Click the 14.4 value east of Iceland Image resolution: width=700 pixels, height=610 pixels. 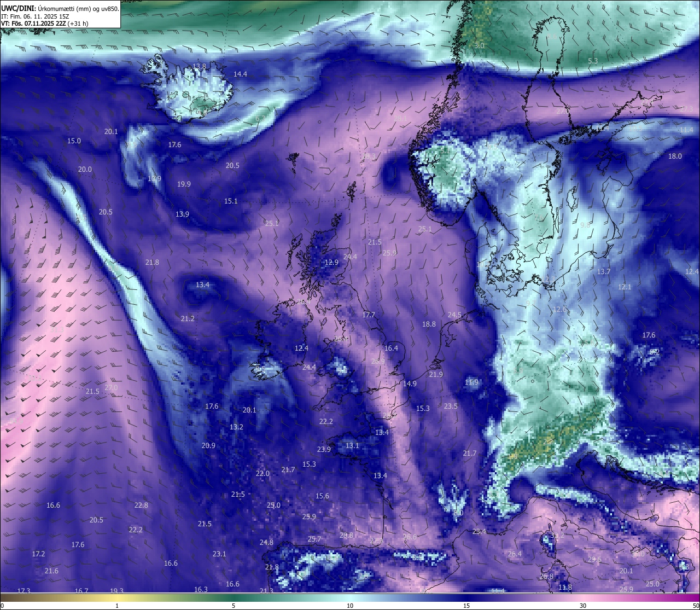[x=240, y=74]
